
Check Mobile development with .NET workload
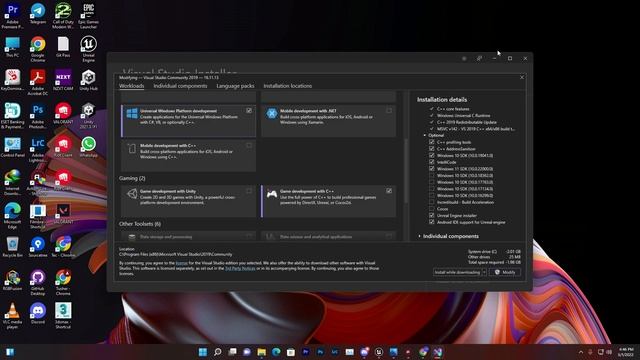(x=389, y=111)
